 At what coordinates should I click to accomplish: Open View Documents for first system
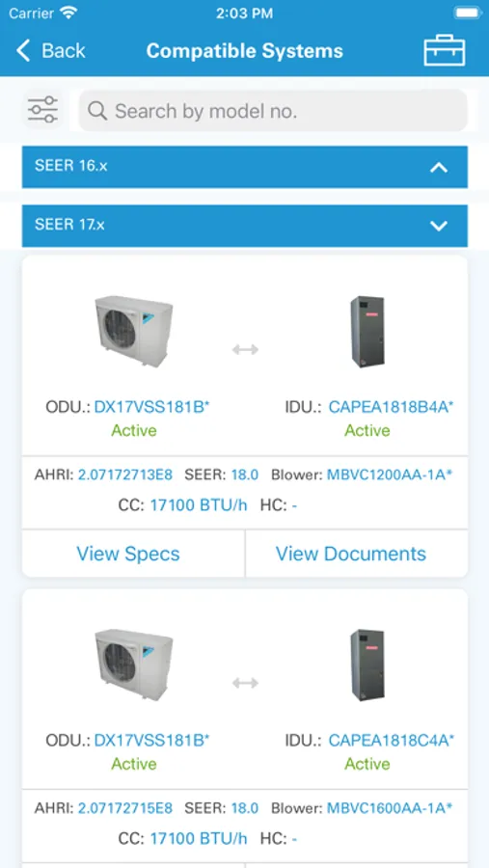(x=351, y=554)
